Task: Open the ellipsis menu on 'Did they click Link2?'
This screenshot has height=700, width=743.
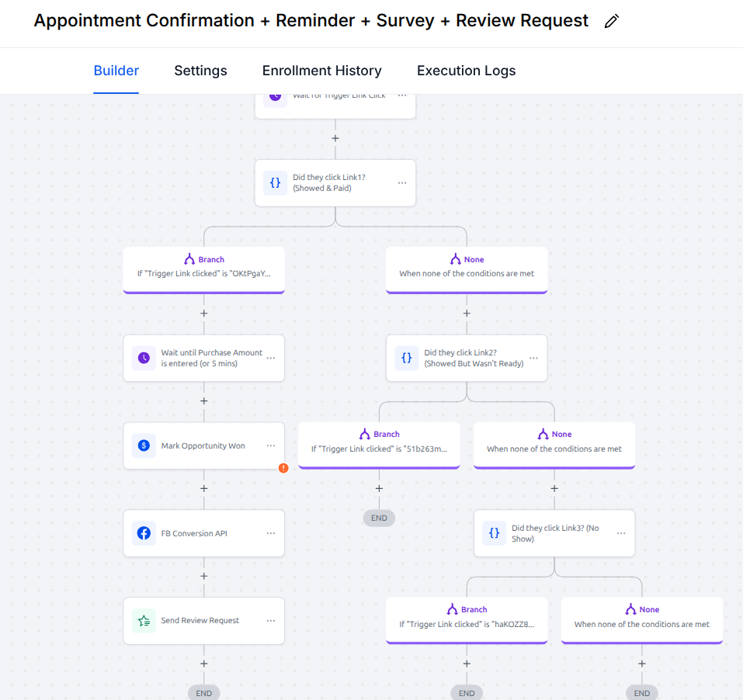Action: [533, 358]
